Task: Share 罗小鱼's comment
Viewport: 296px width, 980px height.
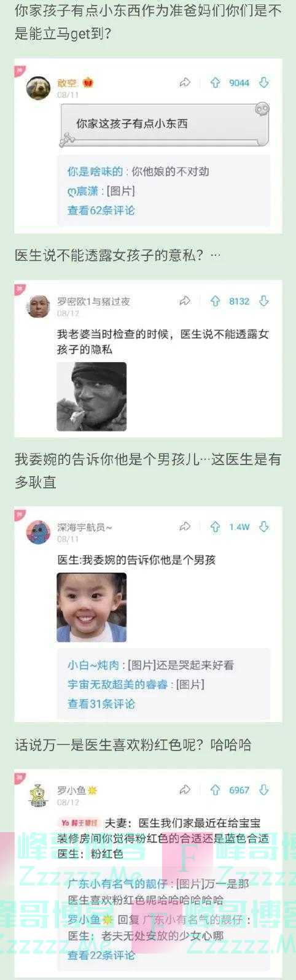Action: click(x=185, y=790)
